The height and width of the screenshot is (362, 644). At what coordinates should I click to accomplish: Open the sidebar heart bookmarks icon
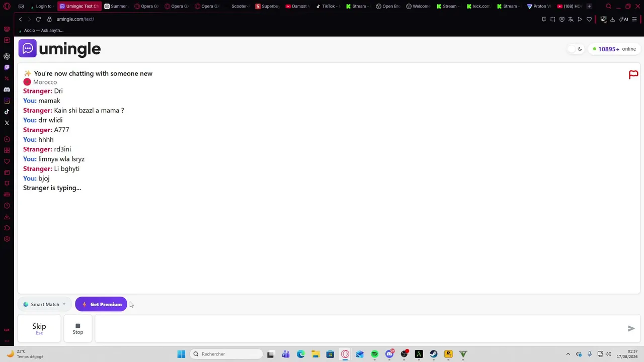7,161
